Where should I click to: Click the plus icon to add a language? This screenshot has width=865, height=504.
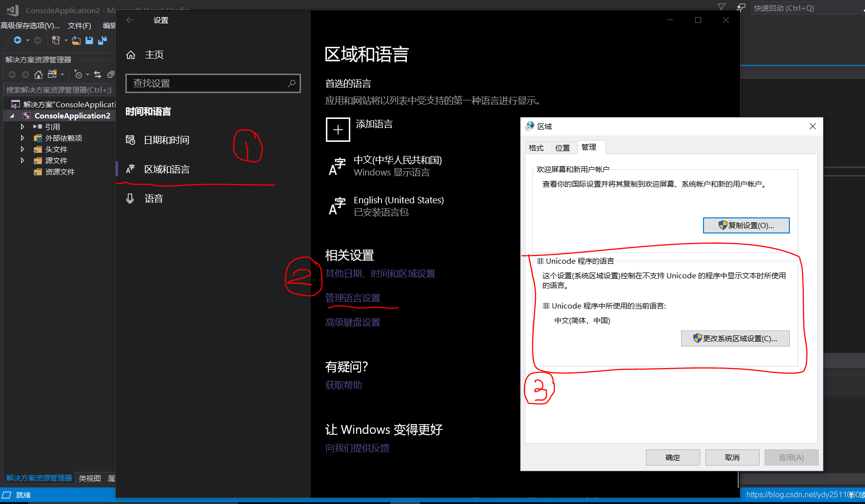[x=338, y=130]
